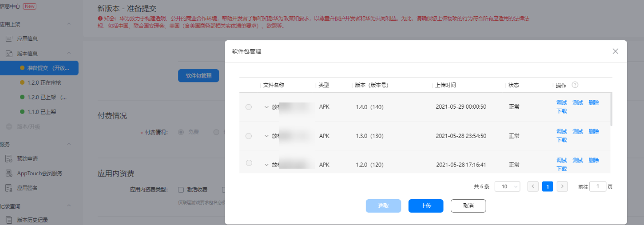Screen dimensions: 644x225
Task: Click the AppTouch会员服务 sidebar icon
Action: pyautogui.click(x=9, y=173)
